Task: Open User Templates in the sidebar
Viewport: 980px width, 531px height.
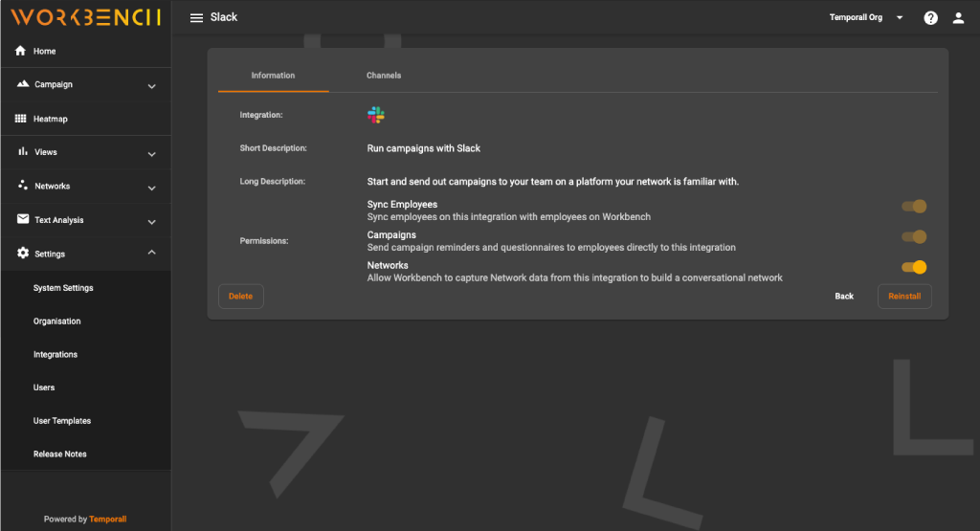Action: coord(62,421)
